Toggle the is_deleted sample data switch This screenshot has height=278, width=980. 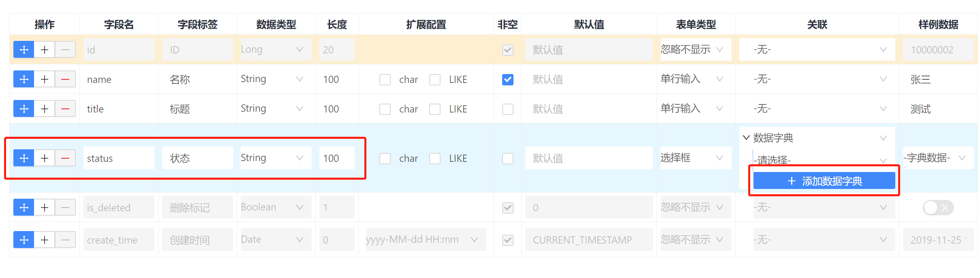[x=938, y=208]
